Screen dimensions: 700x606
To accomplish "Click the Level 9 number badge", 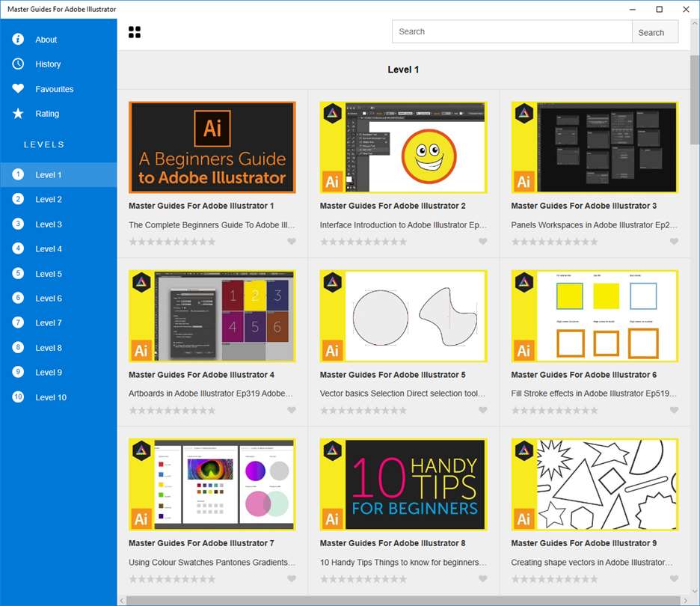I will [18, 372].
